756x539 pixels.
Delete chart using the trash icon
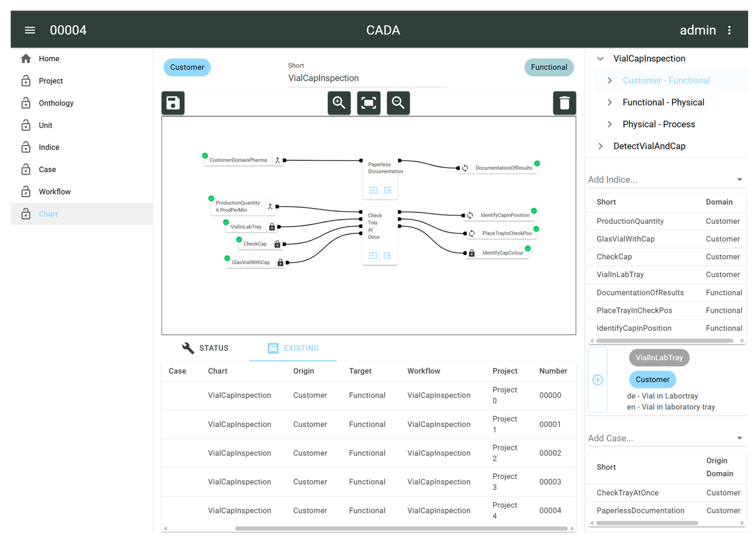point(564,103)
